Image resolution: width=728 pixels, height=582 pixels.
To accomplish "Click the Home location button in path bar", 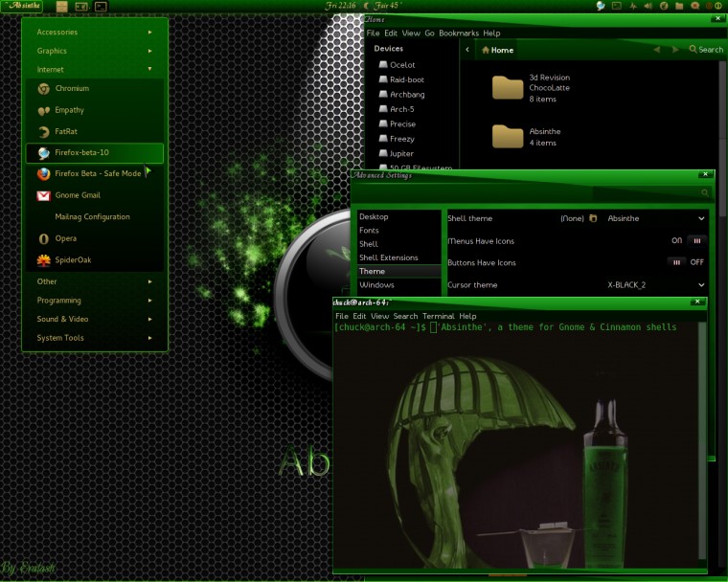I will click(497, 50).
